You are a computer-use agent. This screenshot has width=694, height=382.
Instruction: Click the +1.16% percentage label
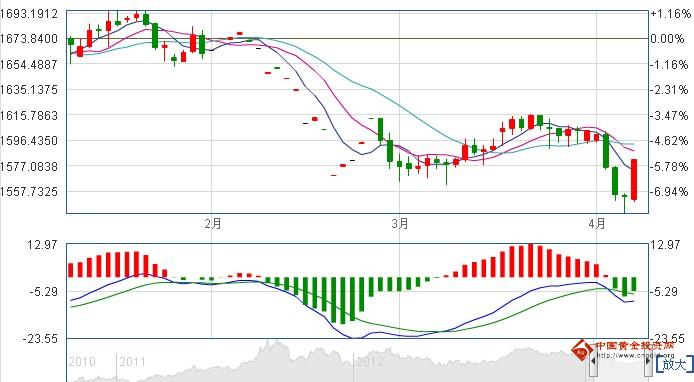(670, 14)
